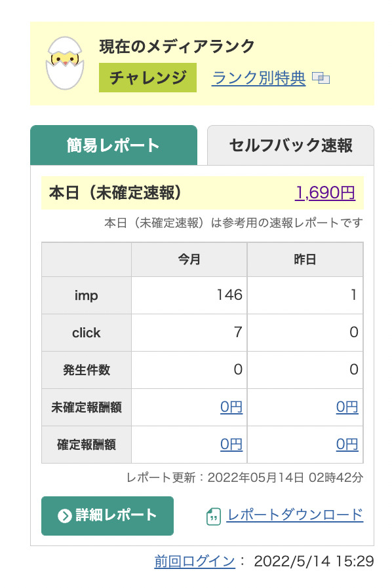Open this month's 確定報酬額 0円 link
392x588 pixels.
pos(231,444)
